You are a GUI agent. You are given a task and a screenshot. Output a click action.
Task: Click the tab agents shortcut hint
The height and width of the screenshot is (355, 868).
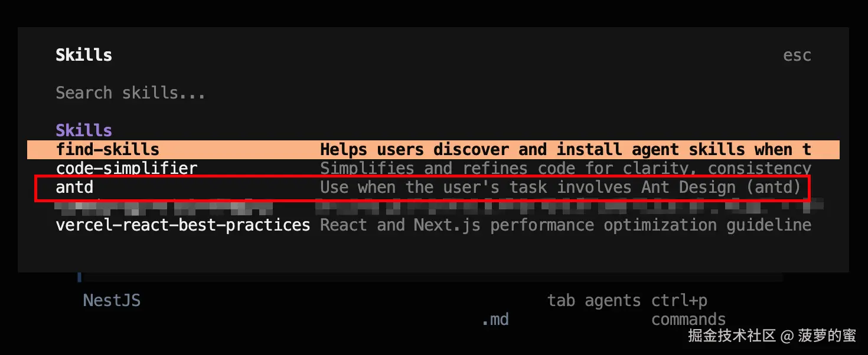(593, 301)
